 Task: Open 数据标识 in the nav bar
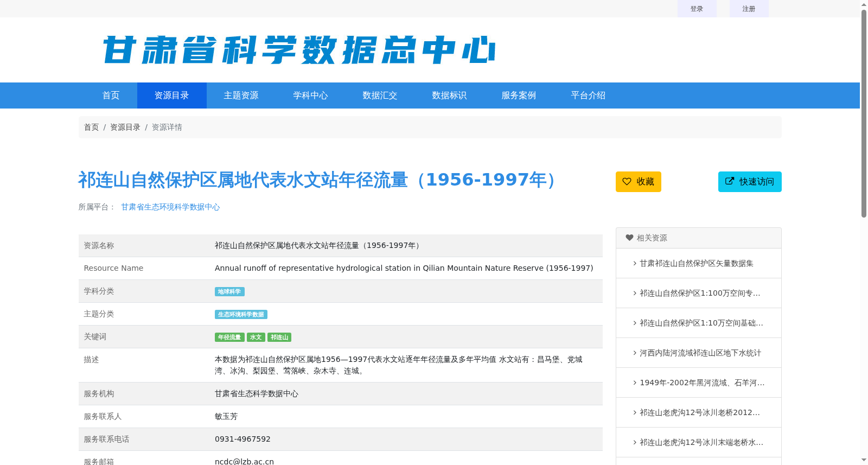click(x=450, y=95)
